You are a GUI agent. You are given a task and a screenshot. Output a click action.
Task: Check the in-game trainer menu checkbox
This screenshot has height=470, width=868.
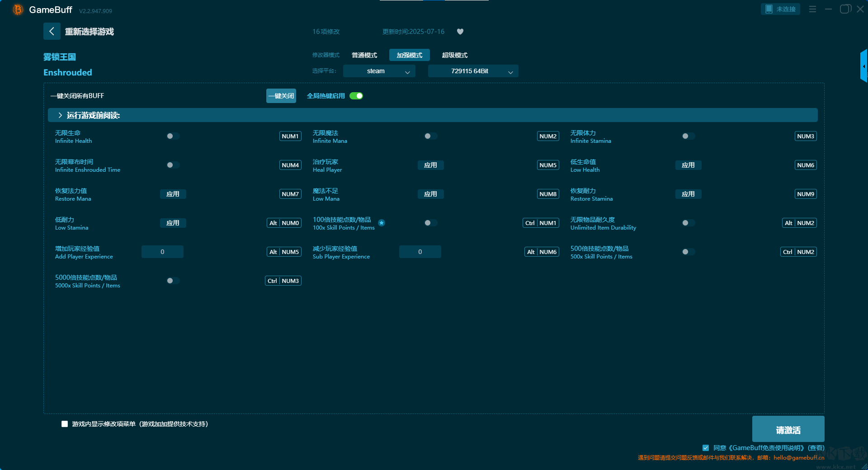[x=65, y=424]
